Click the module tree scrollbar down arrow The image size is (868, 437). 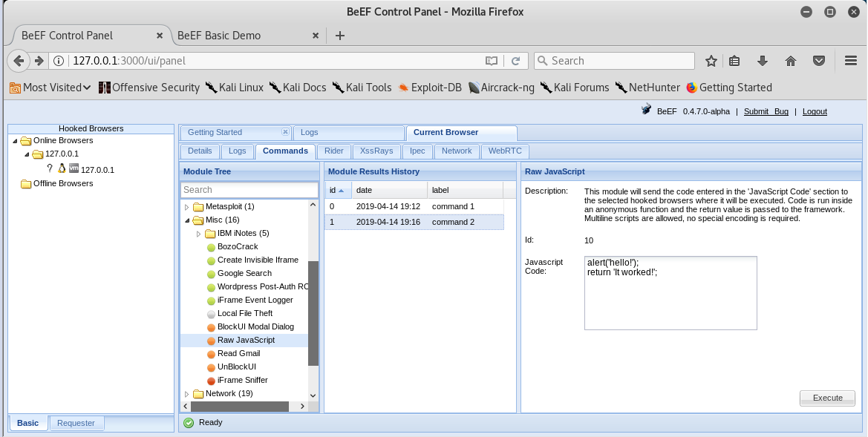click(x=313, y=395)
